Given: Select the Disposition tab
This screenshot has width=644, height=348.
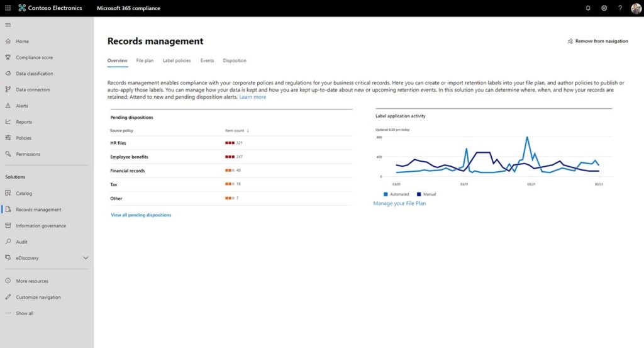Looking at the screenshot, I should (235, 61).
